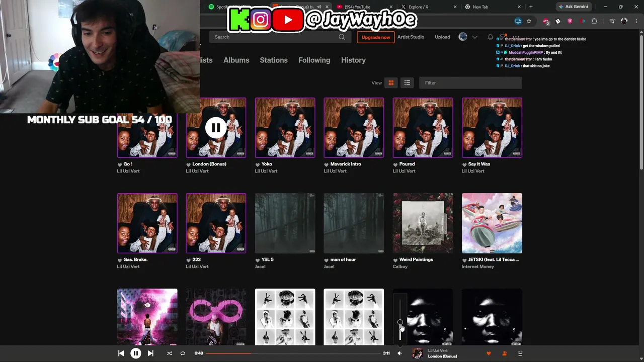Unlike the playing track with the orange heart
This screenshot has width=644, height=362.
point(489,353)
